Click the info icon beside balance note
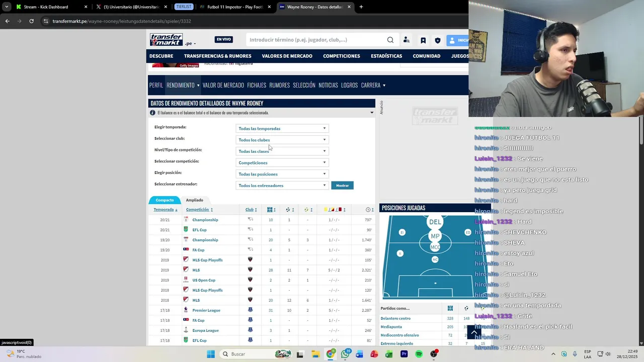This screenshot has height=362, width=644. (152, 113)
